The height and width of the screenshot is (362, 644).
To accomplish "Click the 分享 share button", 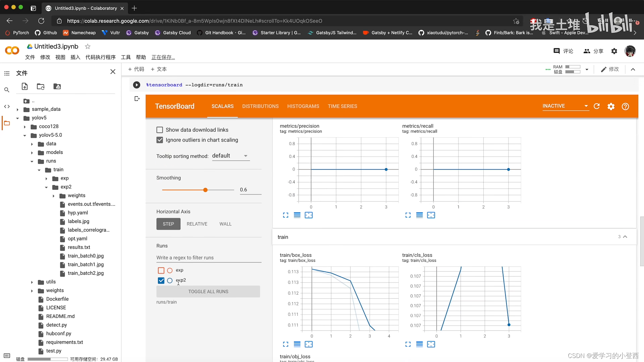I will 593,51.
